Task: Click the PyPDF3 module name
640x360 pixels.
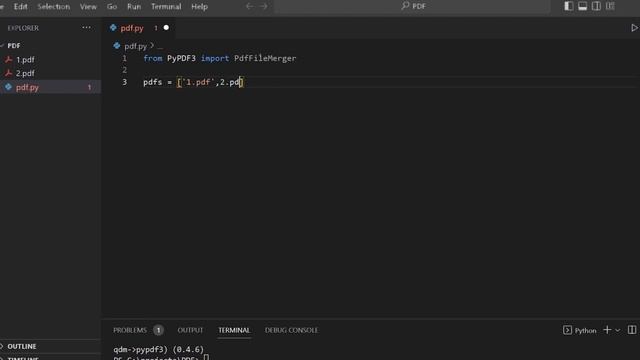Action: (x=181, y=58)
